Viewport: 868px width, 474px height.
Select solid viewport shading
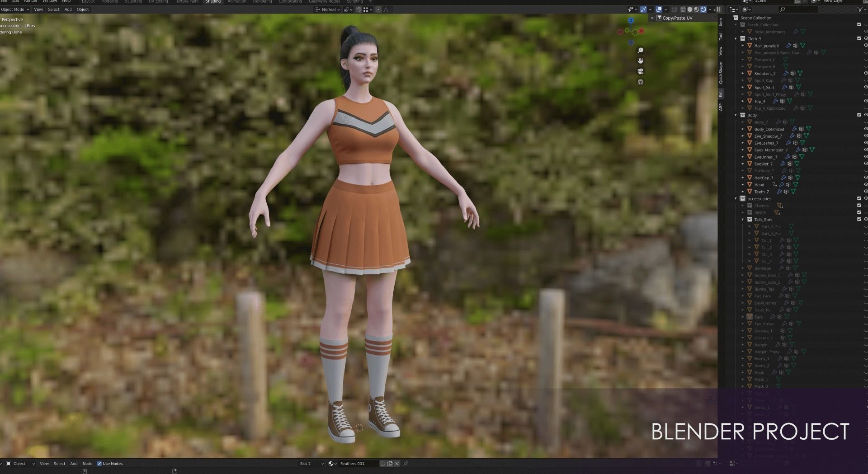pyautogui.click(x=690, y=9)
